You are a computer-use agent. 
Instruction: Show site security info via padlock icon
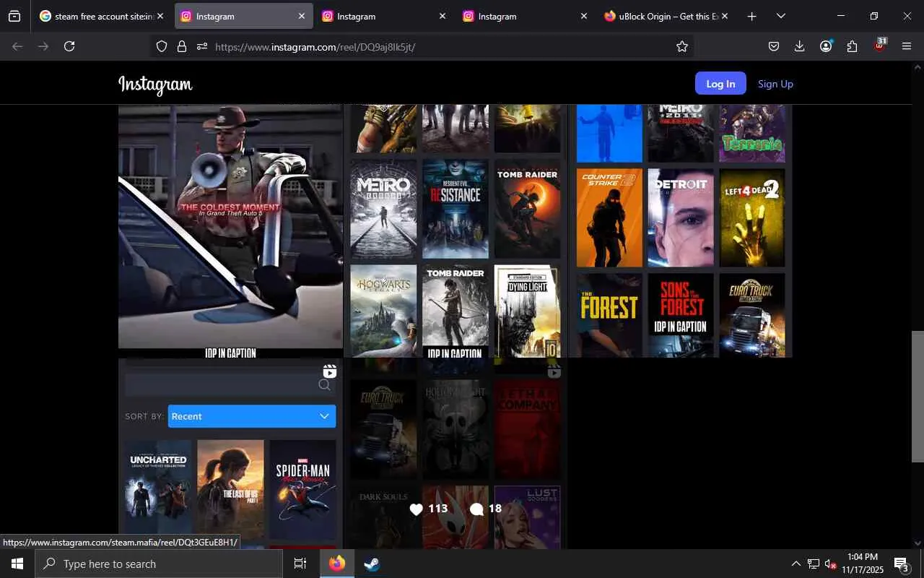coord(182,46)
